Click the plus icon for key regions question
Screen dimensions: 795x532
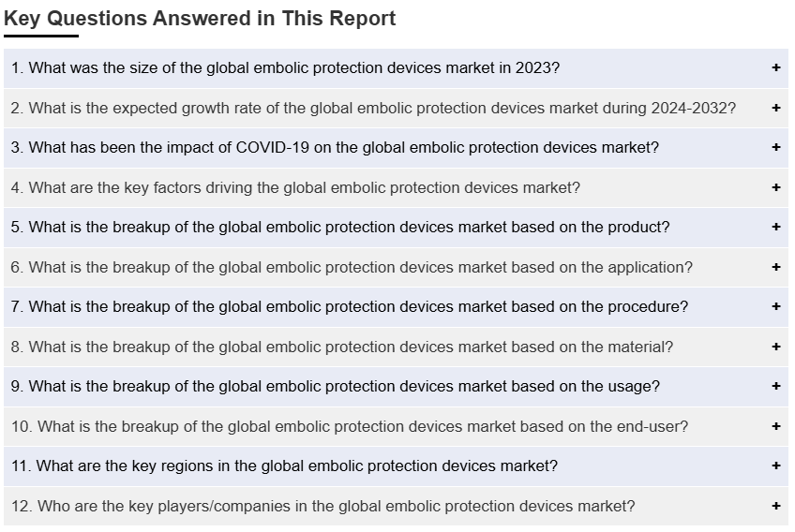click(x=776, y=466)
